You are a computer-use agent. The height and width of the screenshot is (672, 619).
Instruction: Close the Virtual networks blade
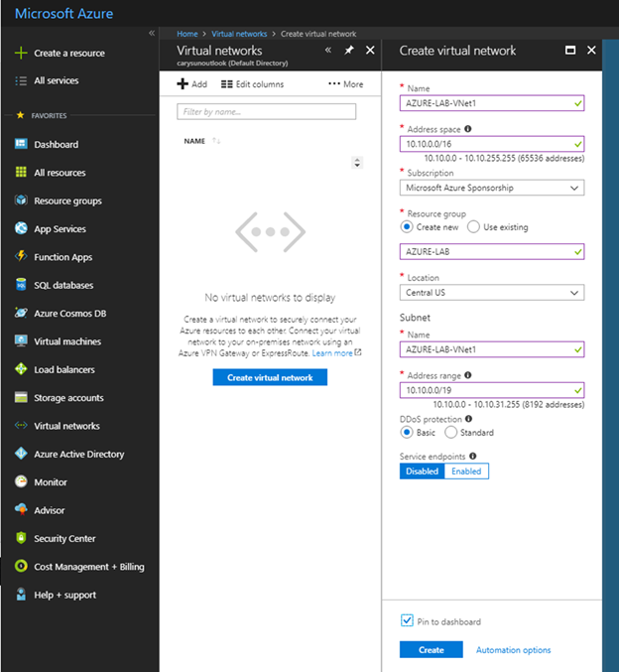click(370, 51)
